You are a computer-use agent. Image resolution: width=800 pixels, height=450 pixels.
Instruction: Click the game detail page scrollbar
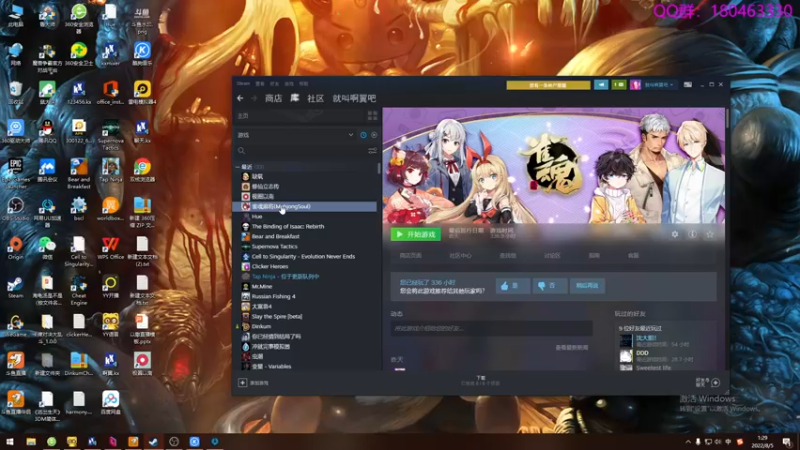727,118
